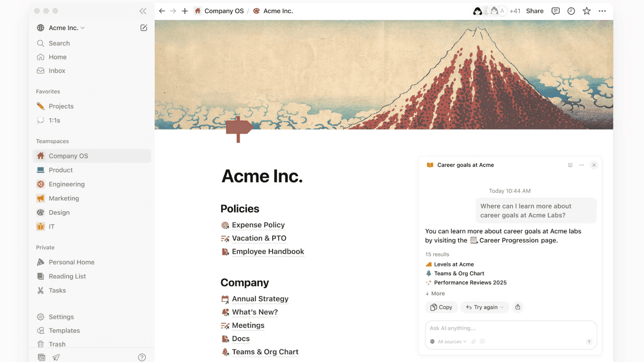Open the All sources dropdown
The image size is (644, 362).
pos(449,341)
